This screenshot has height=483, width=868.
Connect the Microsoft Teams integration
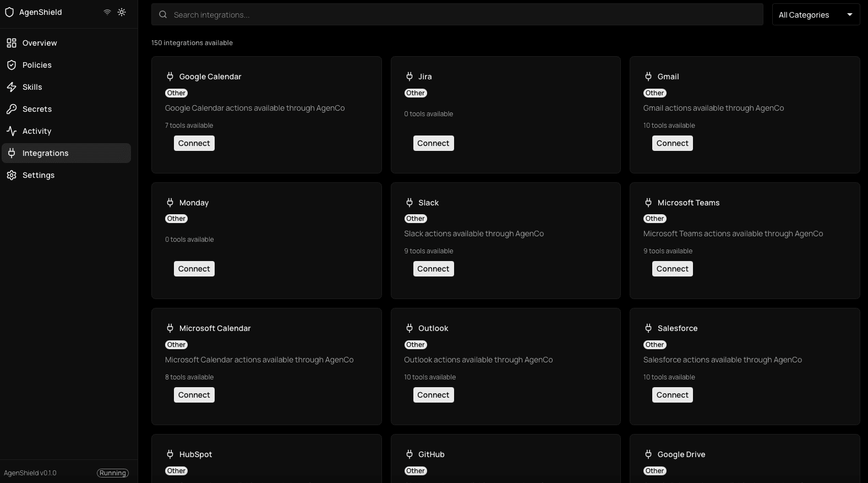click(673, 269)
